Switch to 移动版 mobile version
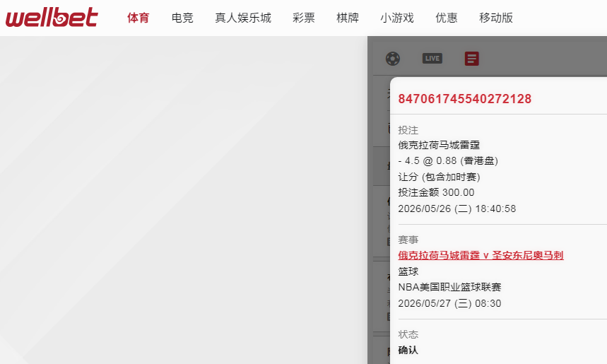Image resolution: width=607 pixels, height=364 pixels. pyautogui.click(x=496, y=18)
